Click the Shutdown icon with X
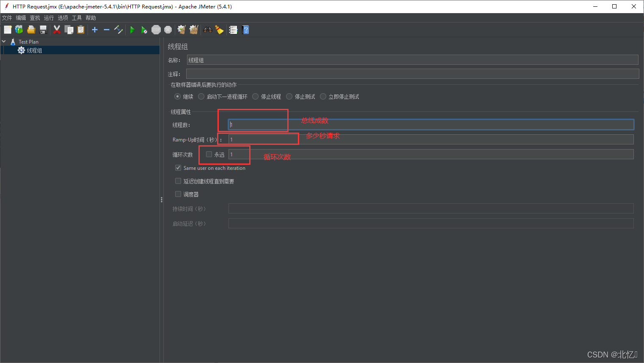 tap(168, 30)
